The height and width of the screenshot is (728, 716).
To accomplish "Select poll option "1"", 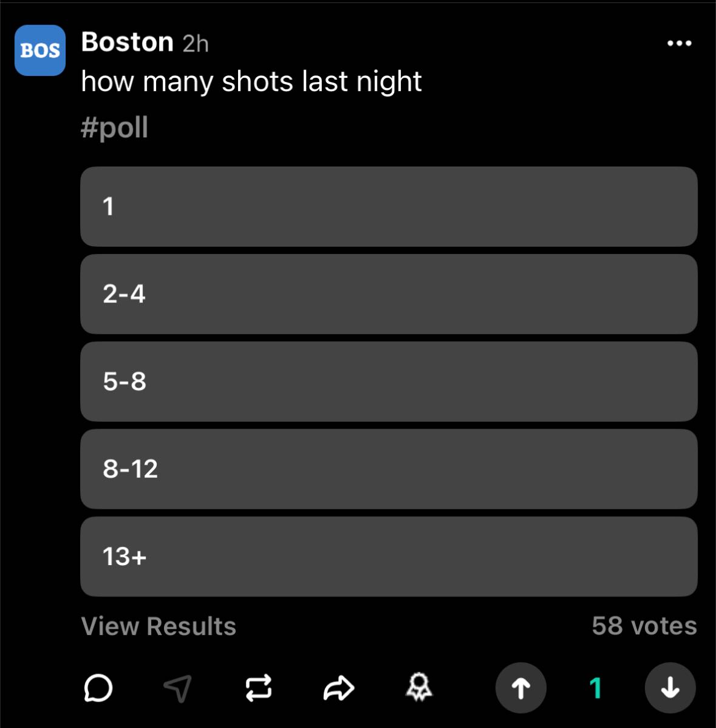I will click(389, 207).
